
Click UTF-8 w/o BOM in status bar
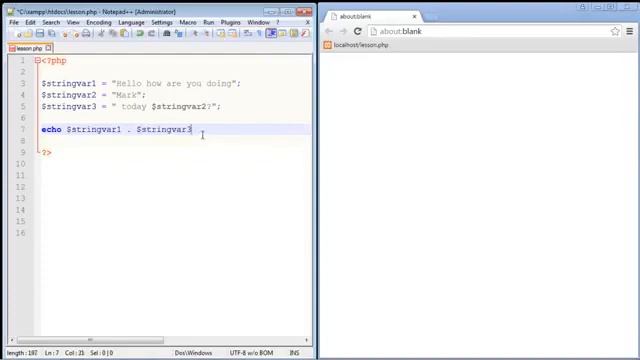click(x=251, y=353)
